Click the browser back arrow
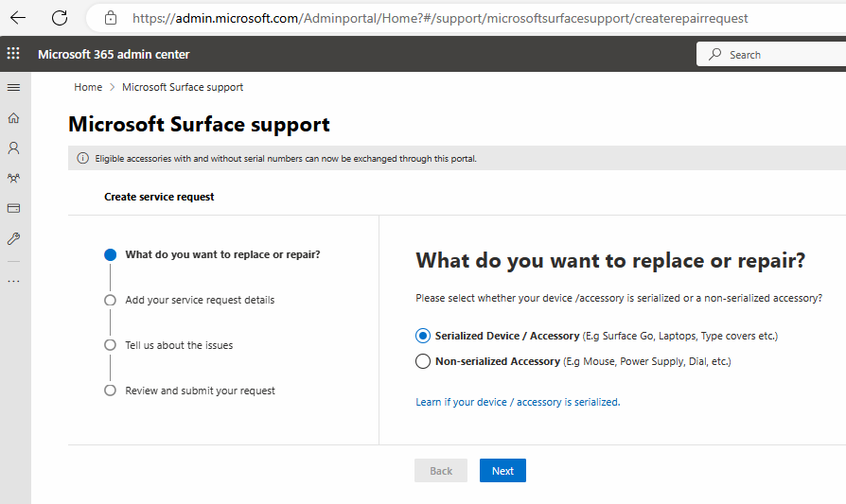 18,18
